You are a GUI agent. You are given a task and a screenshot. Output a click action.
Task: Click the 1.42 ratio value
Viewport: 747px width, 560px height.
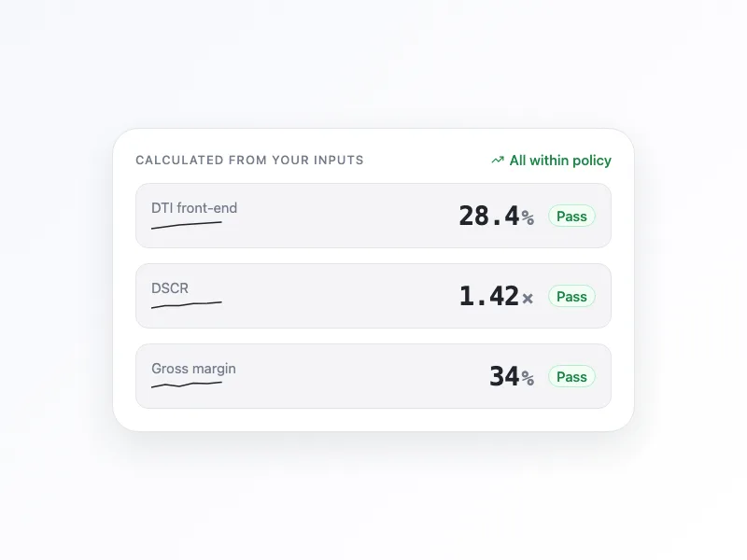(488, 296)
